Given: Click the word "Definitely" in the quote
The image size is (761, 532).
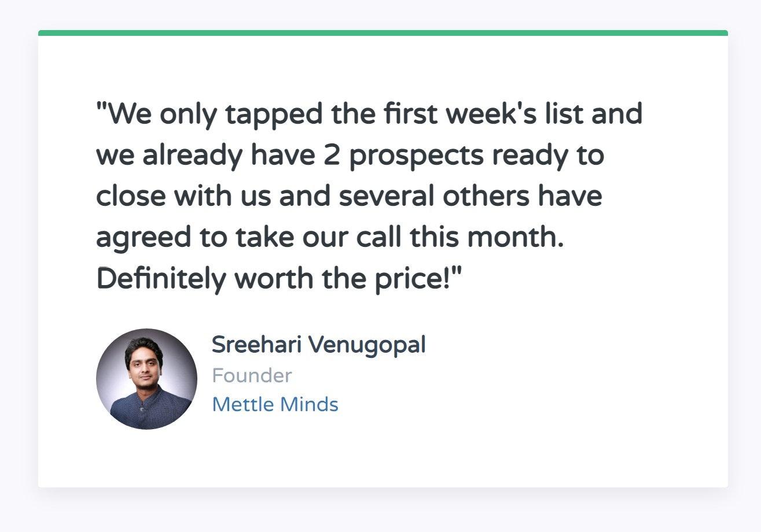Looking at the screenshot, I should 161,280.
